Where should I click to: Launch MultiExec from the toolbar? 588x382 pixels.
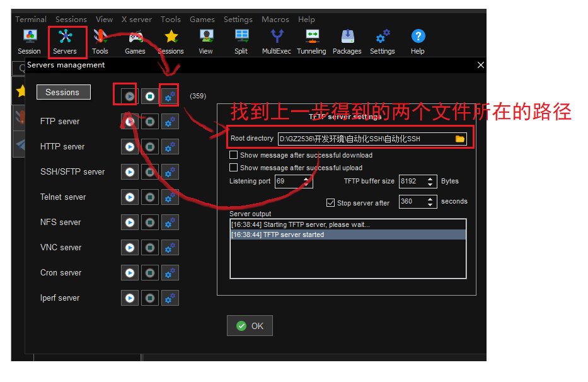[x=277, y=42]
